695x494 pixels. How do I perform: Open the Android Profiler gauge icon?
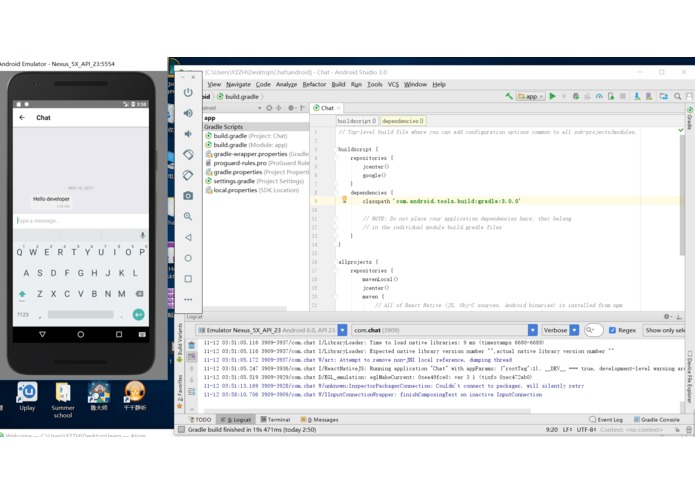click(x=599, y=96)
